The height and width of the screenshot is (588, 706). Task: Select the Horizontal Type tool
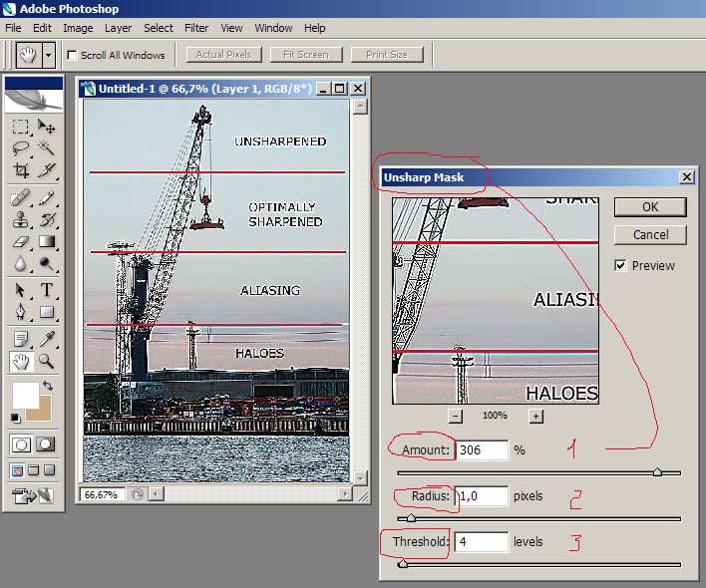46,290
